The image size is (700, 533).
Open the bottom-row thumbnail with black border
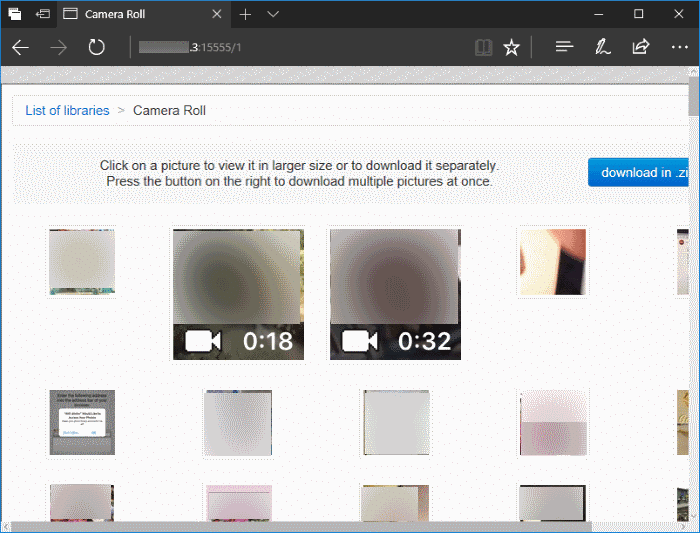[x=553, y=503]
